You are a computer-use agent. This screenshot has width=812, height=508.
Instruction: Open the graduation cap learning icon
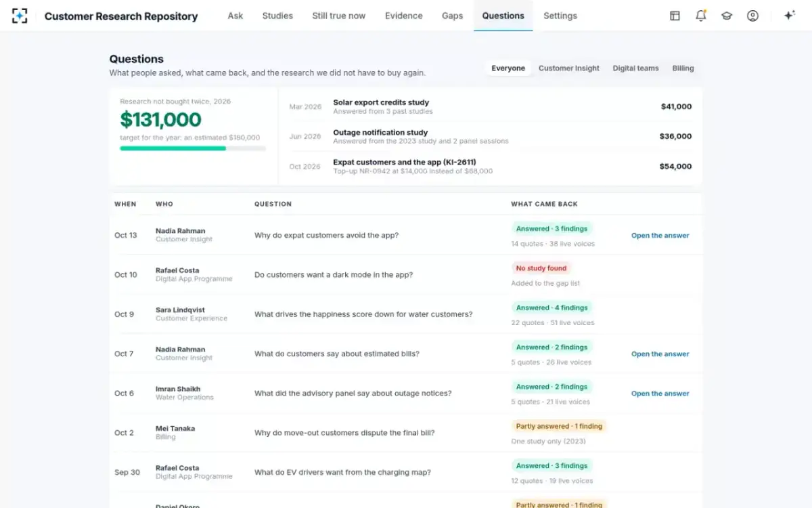pyautogui.click(x=727, y=16)
